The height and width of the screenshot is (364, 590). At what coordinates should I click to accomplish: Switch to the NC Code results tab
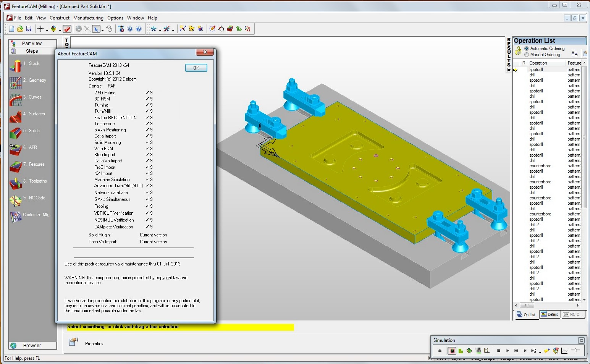pyautogui.click(x=573, y=314)
